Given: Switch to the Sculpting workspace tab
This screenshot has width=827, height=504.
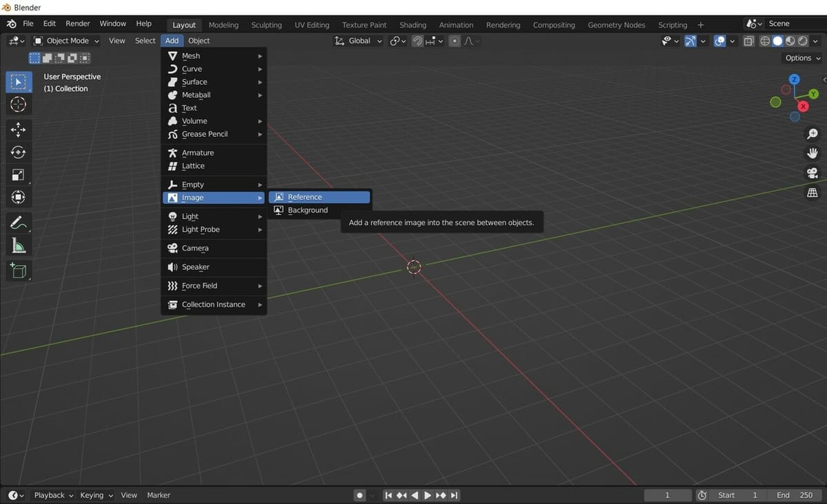Looking at the screenshot, I should (x=266, y=25).
